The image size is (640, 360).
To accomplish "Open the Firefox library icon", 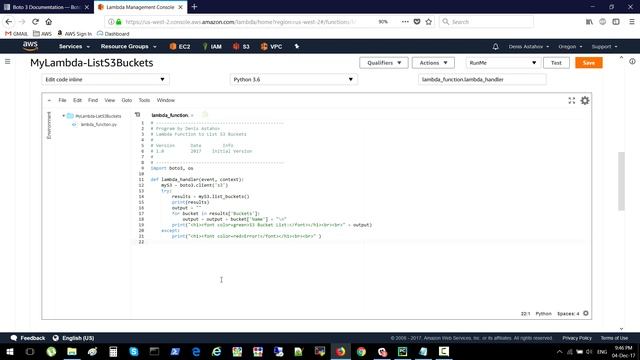I will coord(589,22).
